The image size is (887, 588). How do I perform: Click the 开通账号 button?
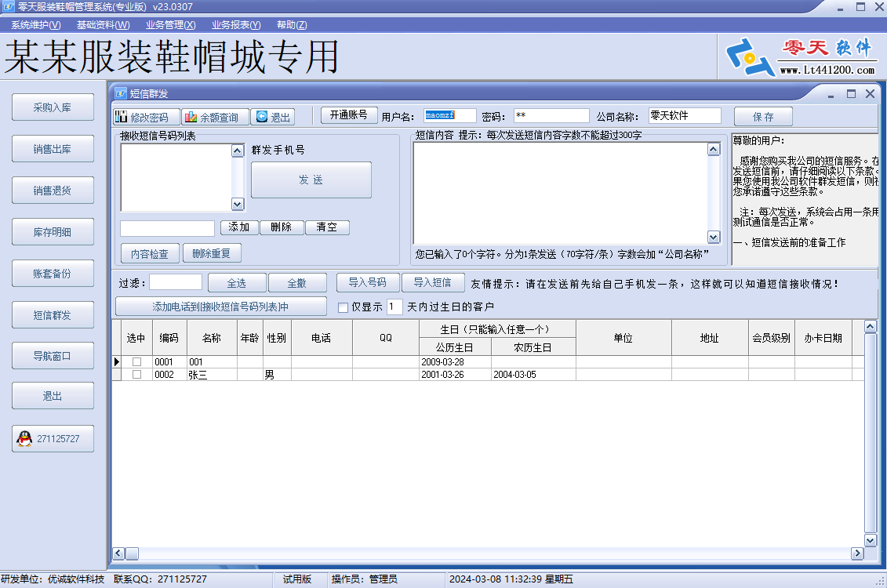349,114
